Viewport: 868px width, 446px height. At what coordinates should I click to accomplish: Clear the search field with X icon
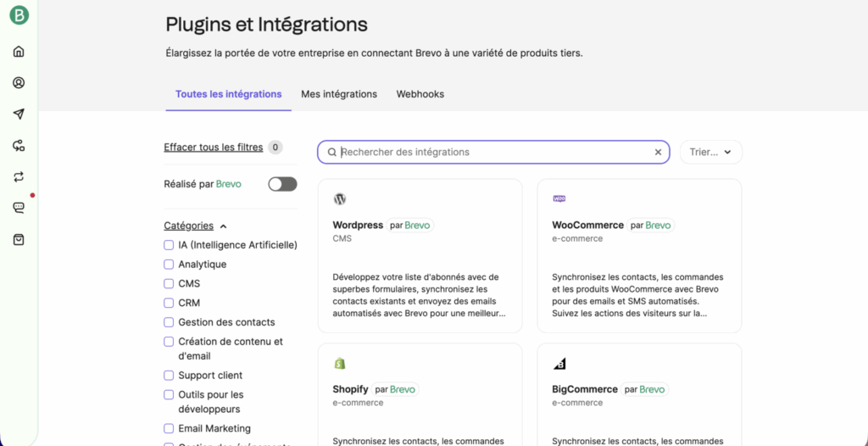[658, 153]
